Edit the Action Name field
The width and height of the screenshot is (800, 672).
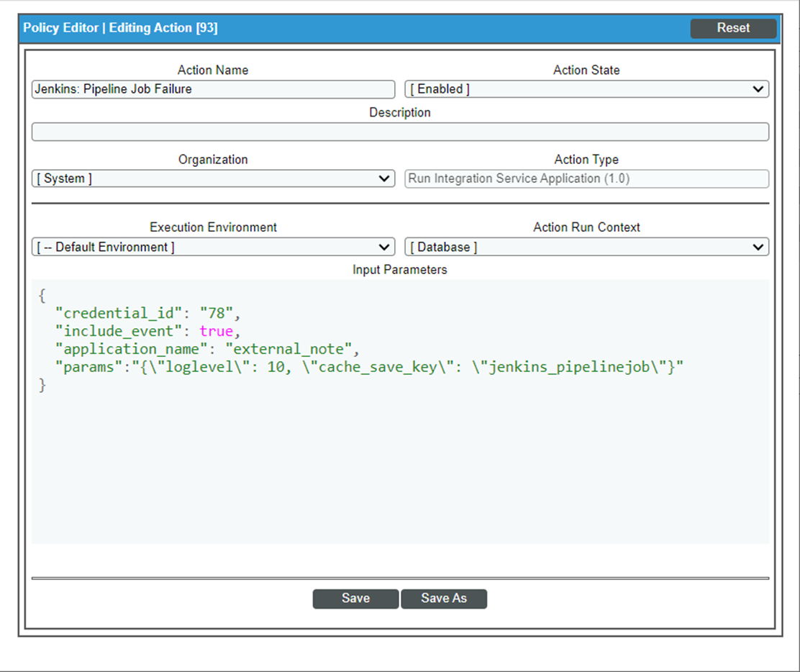[213, 89]
